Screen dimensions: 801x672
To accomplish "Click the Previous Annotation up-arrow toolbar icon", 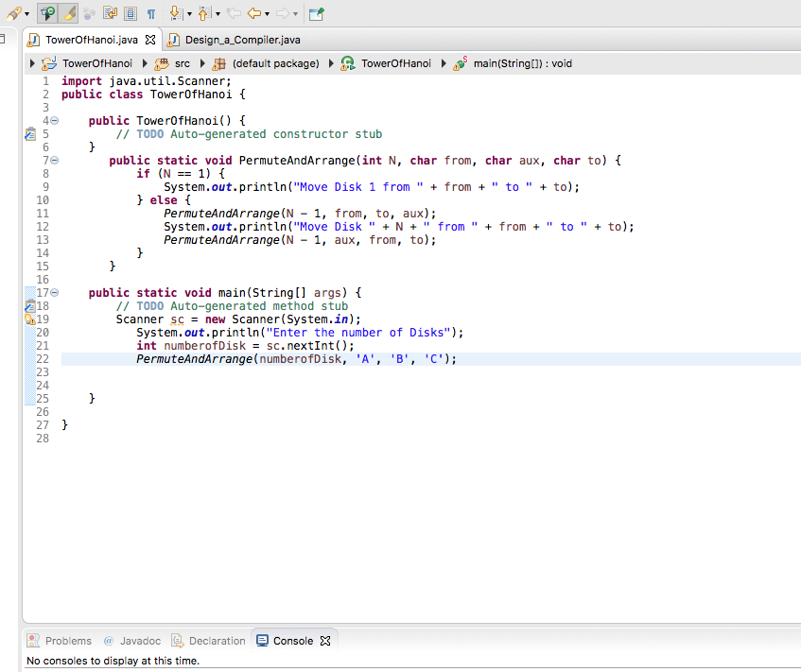I will [203, 13].
